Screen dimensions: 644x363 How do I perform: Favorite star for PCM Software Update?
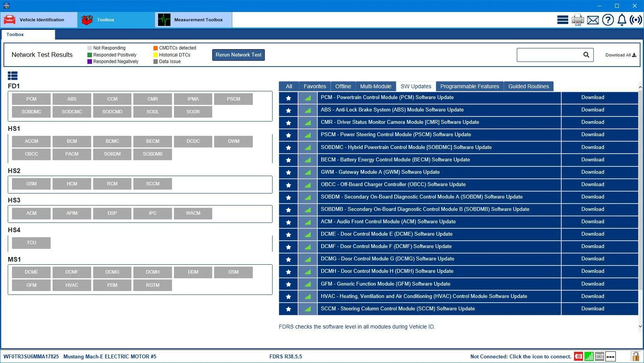[288, 98]
